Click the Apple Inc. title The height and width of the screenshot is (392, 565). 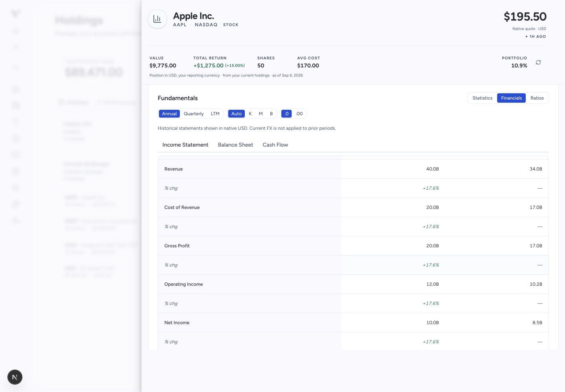coord(193,16)
